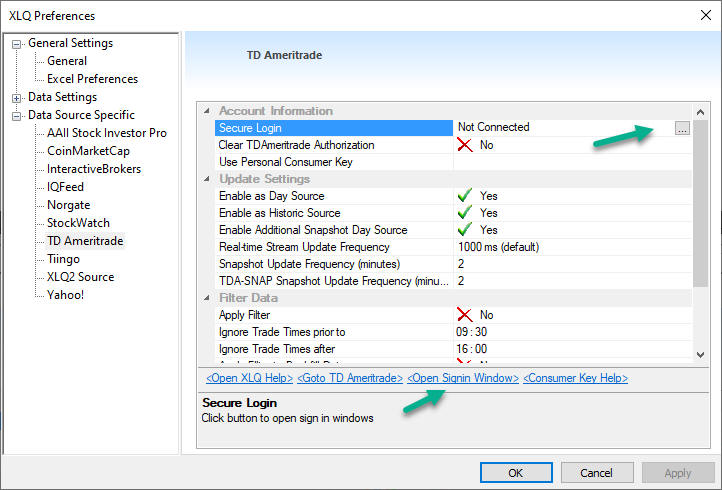Collapse the Account Information section
The width and height of the screenshot is (722, 490).
click(x=207, y=111)
